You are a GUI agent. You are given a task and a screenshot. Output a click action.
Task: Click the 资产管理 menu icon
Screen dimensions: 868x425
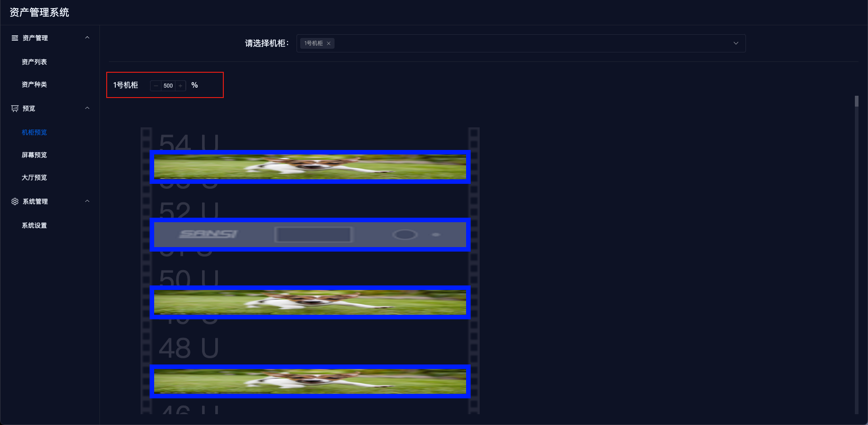coord(15,38)
